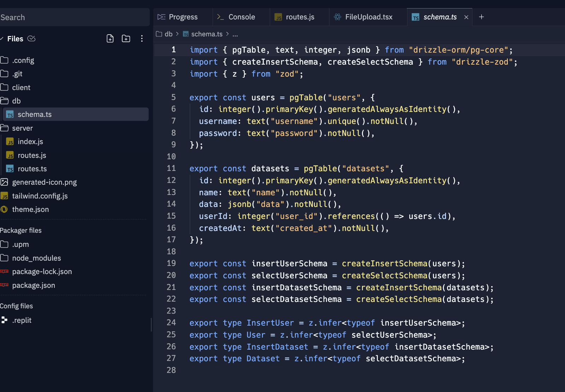Click line number 11 in the gutter
This screenshot has height=392, width=565.
point(171,168)
